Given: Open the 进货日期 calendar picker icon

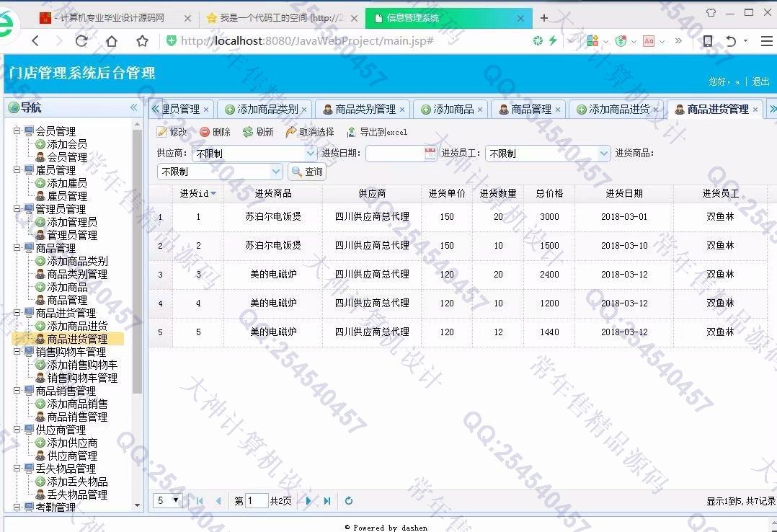Looking at the screenshot, I should pos(430,154).
